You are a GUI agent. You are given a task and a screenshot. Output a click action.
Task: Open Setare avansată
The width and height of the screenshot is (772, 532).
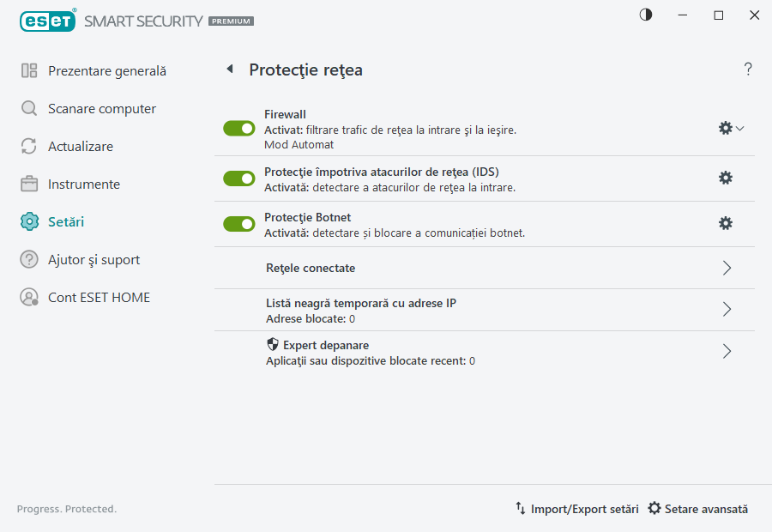click(697, 509)
